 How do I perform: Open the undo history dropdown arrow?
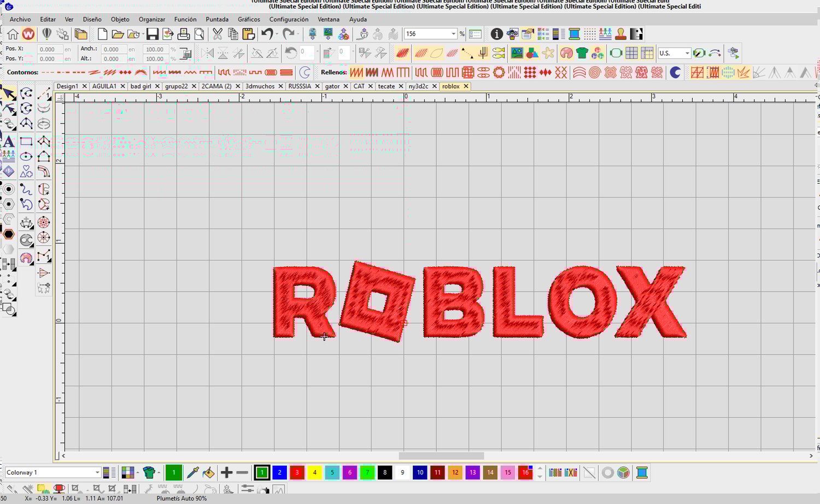point(277,34)
